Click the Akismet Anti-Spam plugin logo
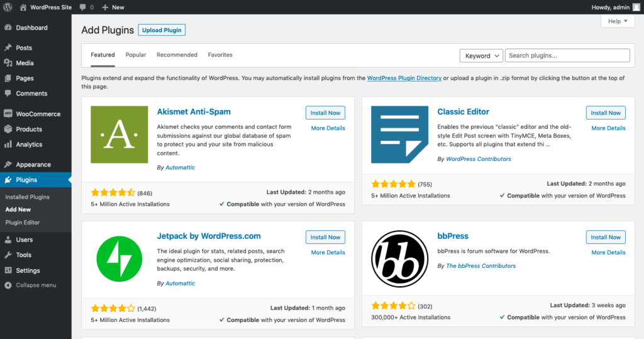Viewport: 644px width, 339px height. [119, 135]
